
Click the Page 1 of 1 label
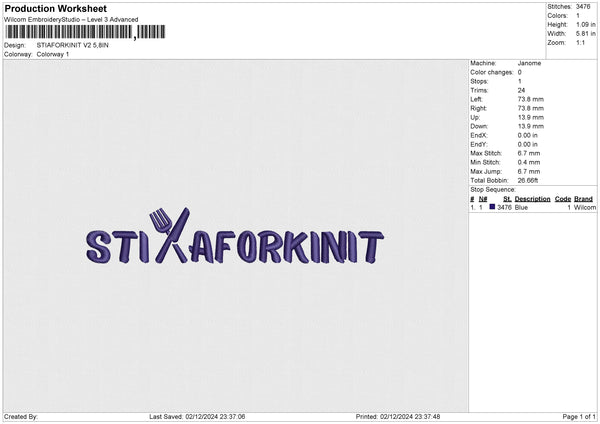[x=579, y=416]
